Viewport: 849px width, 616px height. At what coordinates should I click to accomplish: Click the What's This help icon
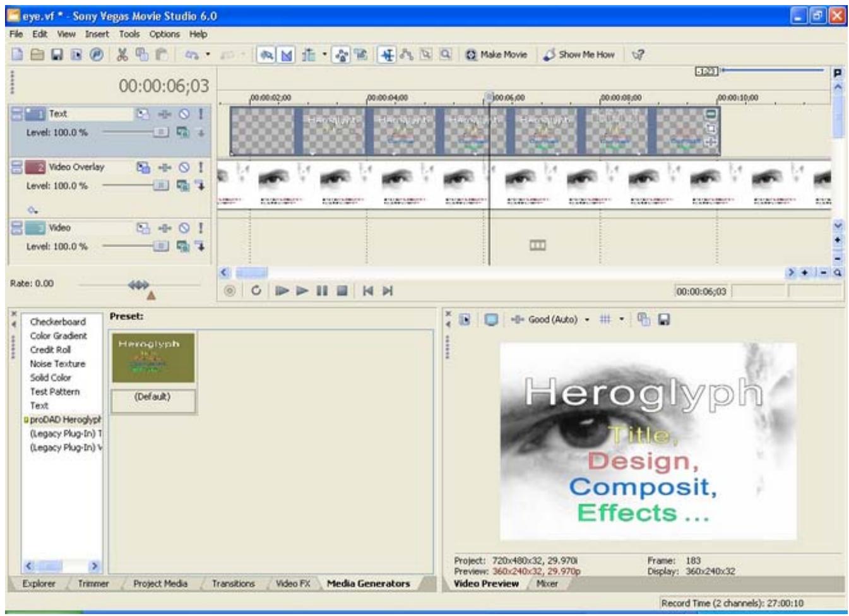638,55
